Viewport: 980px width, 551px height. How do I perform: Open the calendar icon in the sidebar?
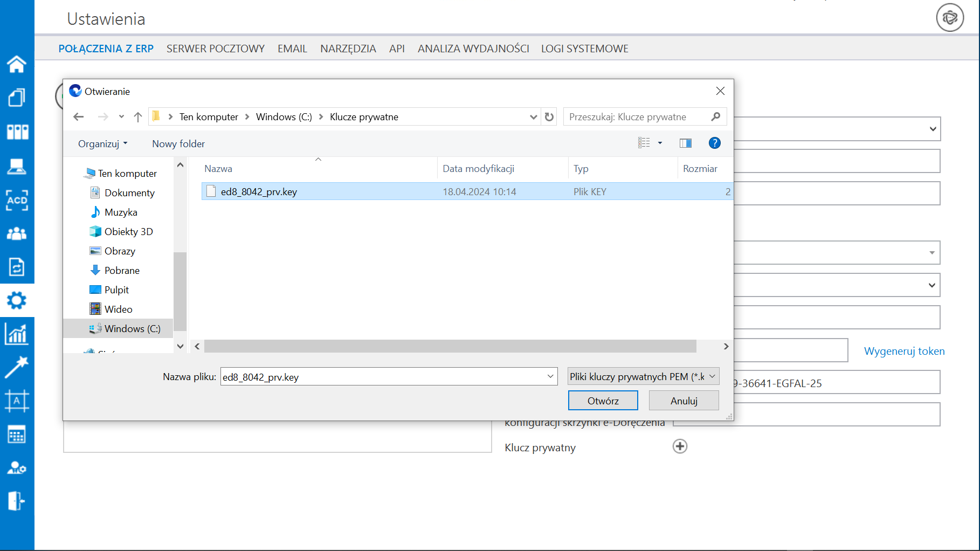pos(17,435)
